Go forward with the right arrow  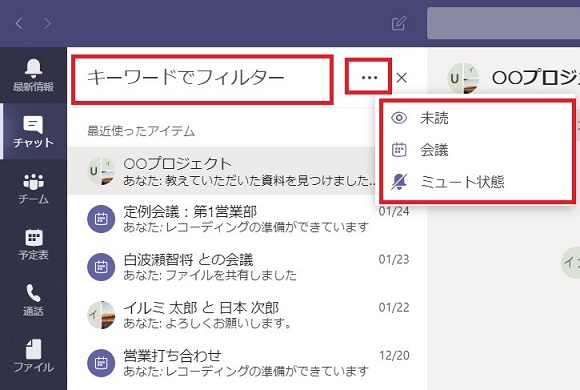pyautogui.click(x=47, y=23)
